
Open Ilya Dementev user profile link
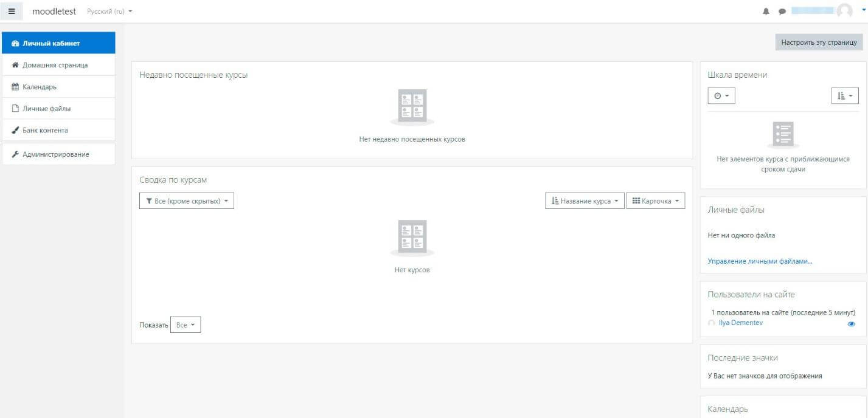(740, 323)
